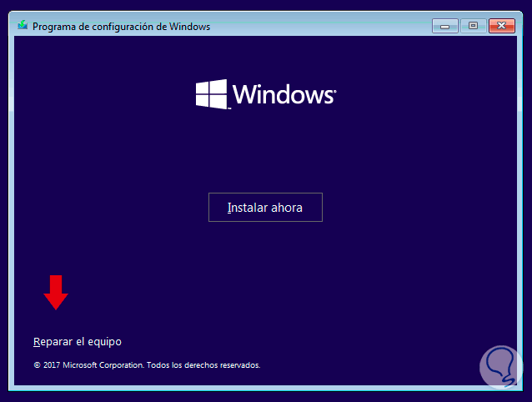Maximize the Windows setup window
The height and width of the screenshot is (402, 532).
coord(473,26)
